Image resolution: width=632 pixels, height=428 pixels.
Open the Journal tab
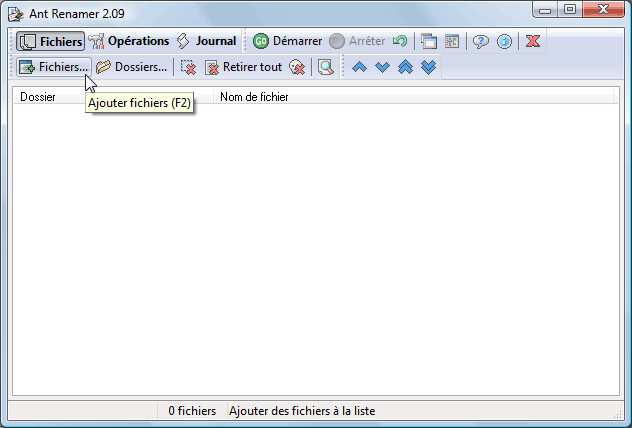tap(207, 41)
